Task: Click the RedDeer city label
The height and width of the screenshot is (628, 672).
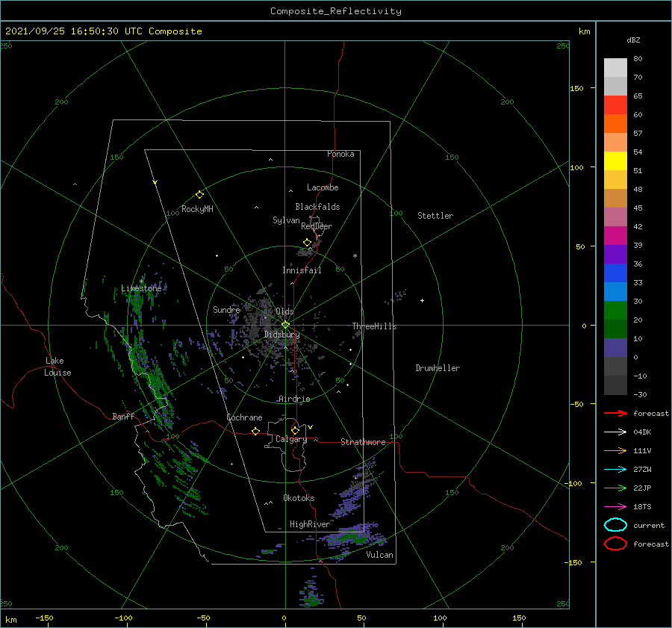Action: [317, 226]
